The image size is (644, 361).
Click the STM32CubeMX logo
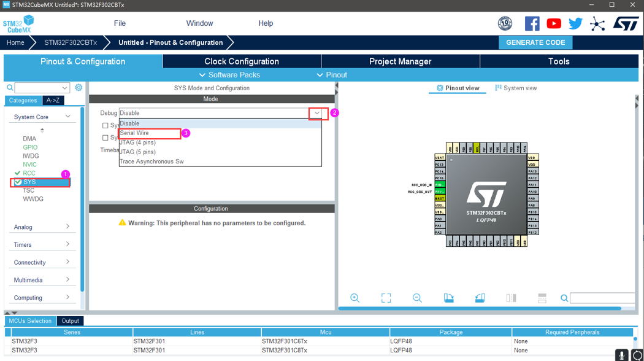(18, 24)
